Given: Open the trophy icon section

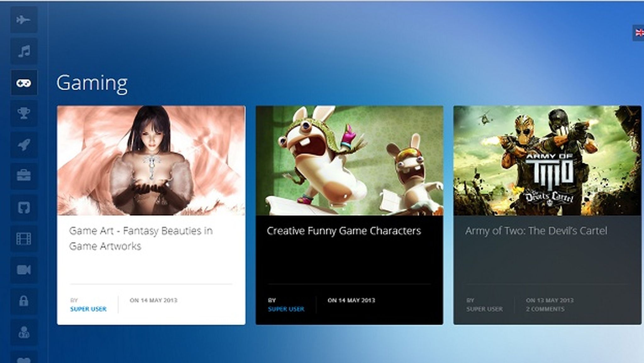Looking at the screenshot, I should pyautogui.click(x=24, y=113).
